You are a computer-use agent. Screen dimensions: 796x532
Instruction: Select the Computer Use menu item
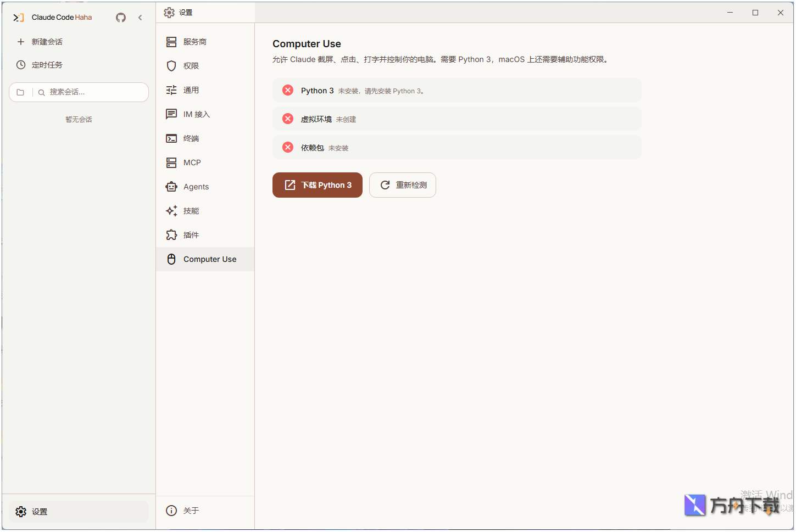[x=209, y=259]
